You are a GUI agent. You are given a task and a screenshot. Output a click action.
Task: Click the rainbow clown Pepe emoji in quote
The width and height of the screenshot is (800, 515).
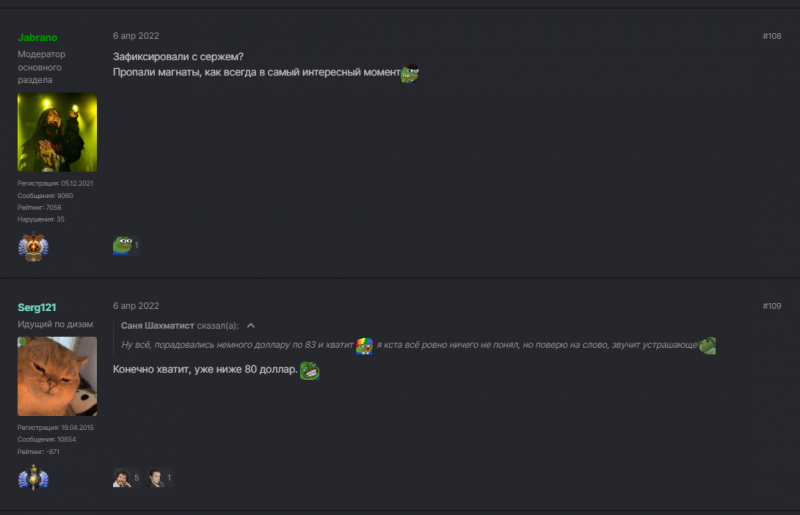[x=365, y=345]
